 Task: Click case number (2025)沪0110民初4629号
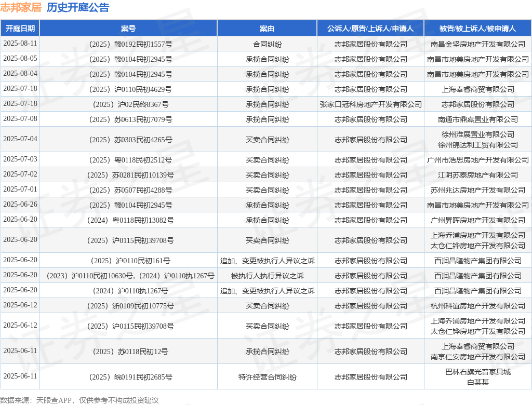[130, 89]
